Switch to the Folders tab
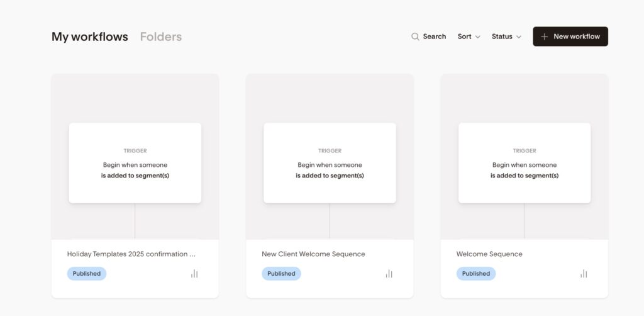 (160, 37)
